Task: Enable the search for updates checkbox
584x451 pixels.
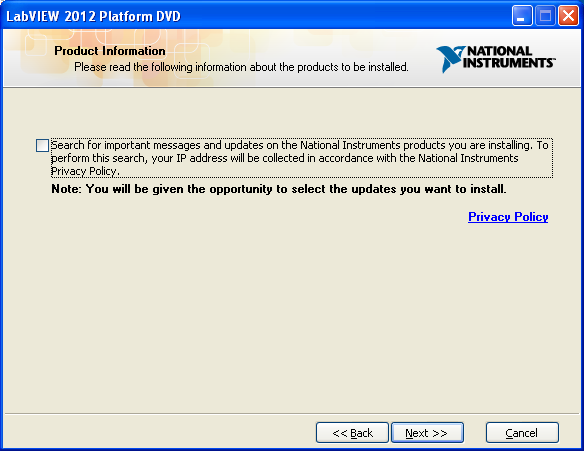Action: coord(42,145)
